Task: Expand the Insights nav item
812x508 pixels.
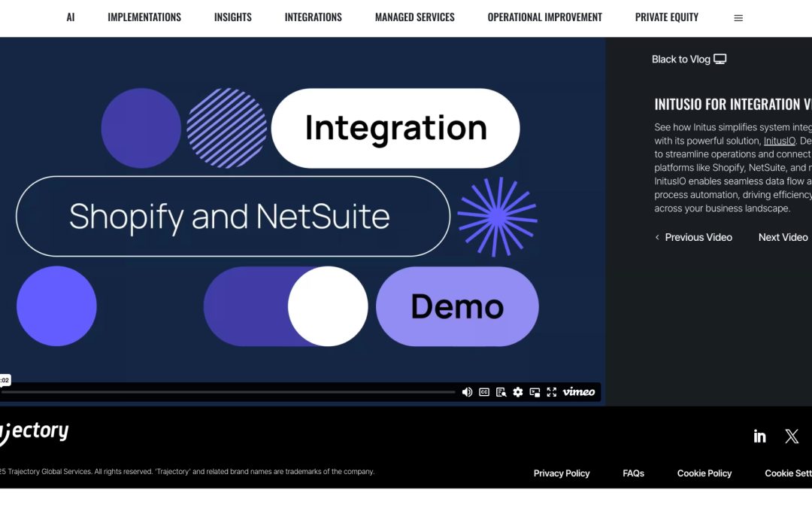Action: point(232,17)
